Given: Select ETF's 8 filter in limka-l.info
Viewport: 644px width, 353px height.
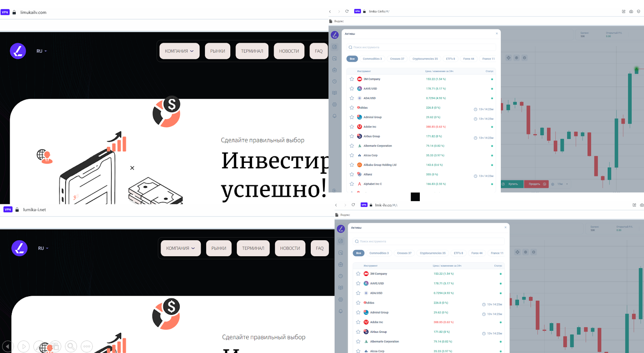Looking at the screenshot, I should click(x=450, y=59).
